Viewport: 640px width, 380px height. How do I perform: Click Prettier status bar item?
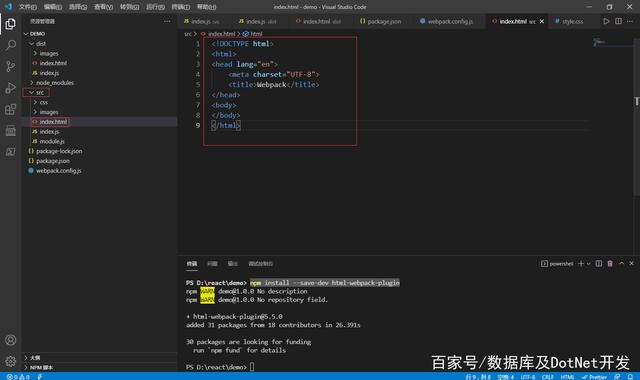tap(595, 377)
